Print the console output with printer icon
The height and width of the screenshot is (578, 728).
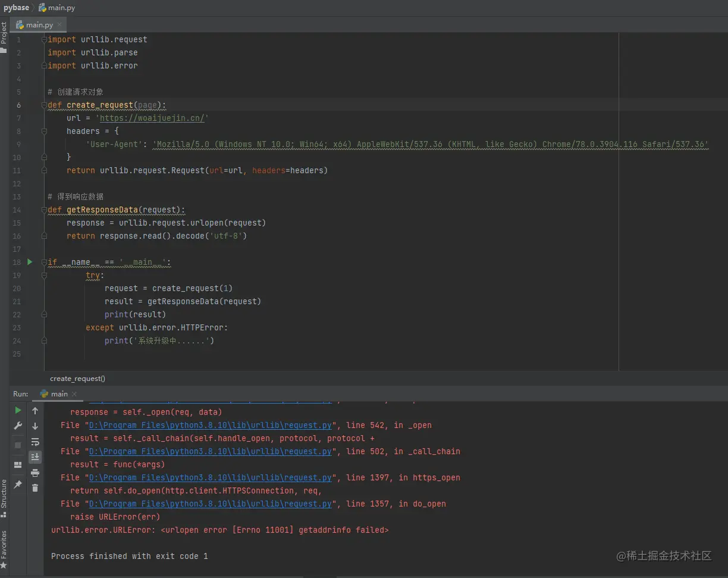[x=35, y=473]
